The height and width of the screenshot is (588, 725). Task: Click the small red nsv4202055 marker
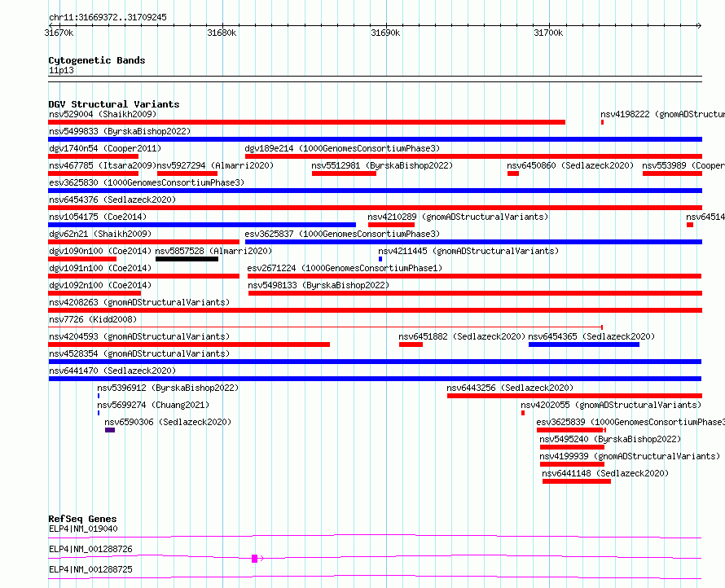pos(523,413)
